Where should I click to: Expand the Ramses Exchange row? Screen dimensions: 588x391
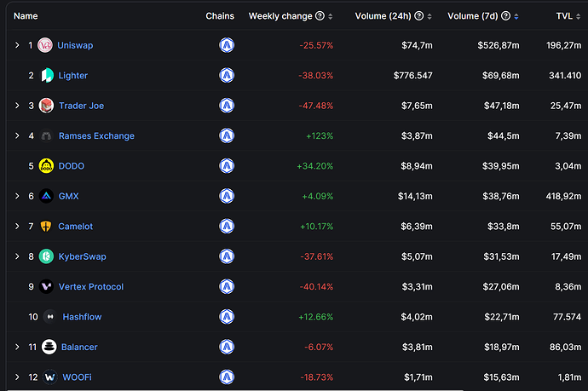tap(17, 135)
